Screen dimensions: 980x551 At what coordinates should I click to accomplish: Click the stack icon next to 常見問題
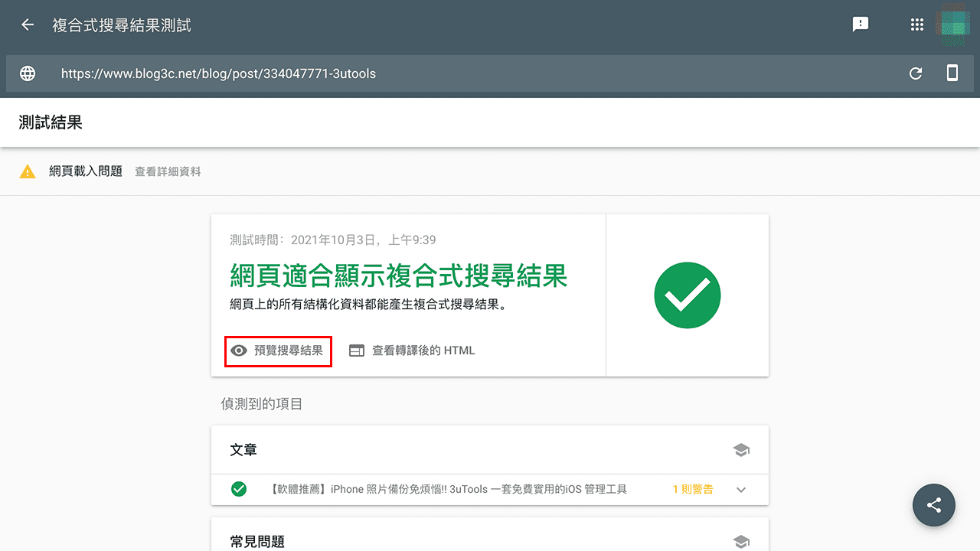point(740,541)
